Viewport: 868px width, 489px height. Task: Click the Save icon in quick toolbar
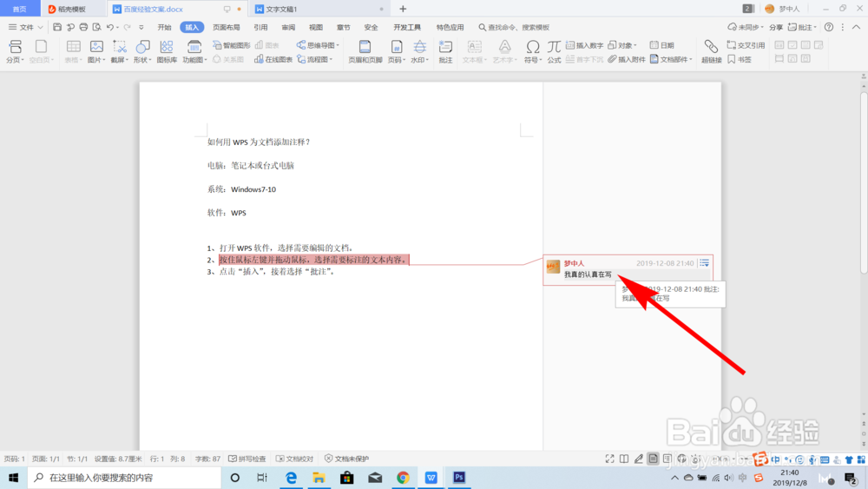pyautogui.click(x=57, y=27)
